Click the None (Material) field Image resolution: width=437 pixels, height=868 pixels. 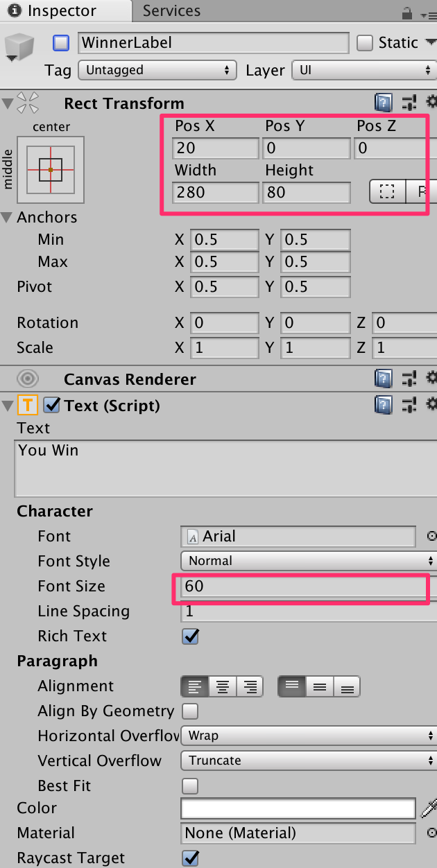click(298, 833)
